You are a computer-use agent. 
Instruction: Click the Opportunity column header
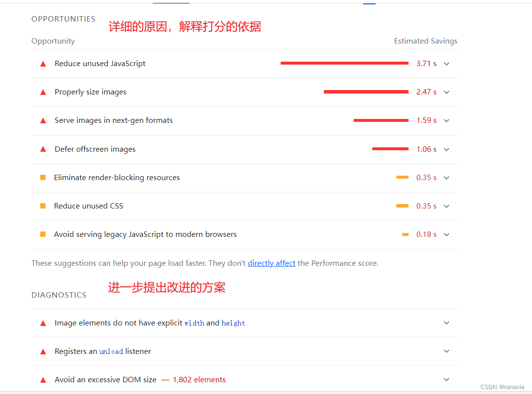[x=53, y=41]
